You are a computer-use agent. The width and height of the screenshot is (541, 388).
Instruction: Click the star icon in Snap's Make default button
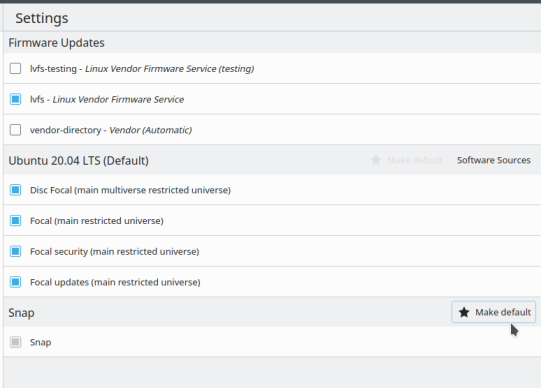tap(464, 312)
